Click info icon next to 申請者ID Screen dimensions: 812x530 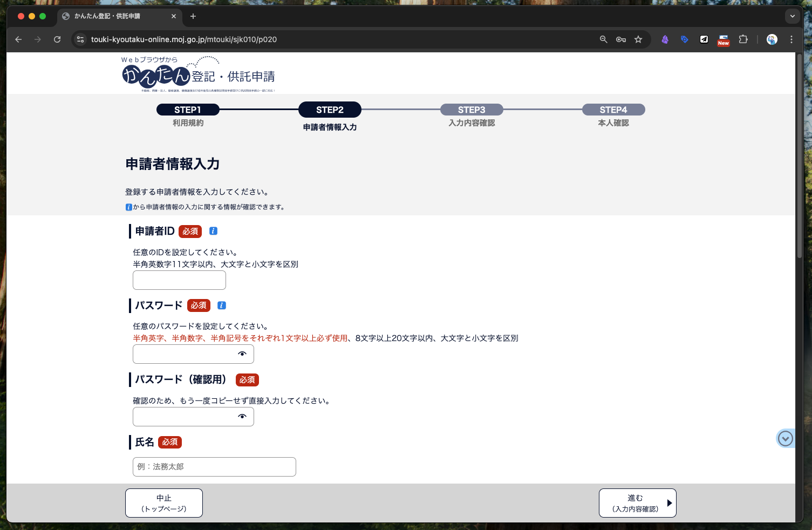[x=213, y=231]
